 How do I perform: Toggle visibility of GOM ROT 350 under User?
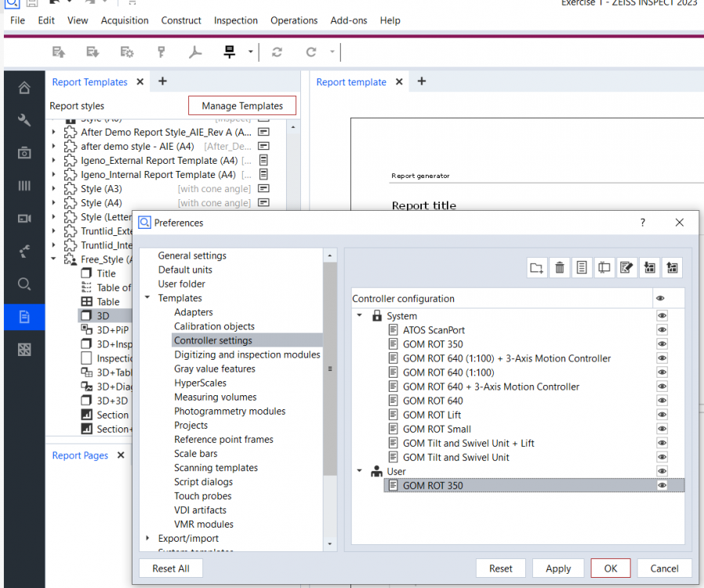pyautogui.click(x=662, y=485)
